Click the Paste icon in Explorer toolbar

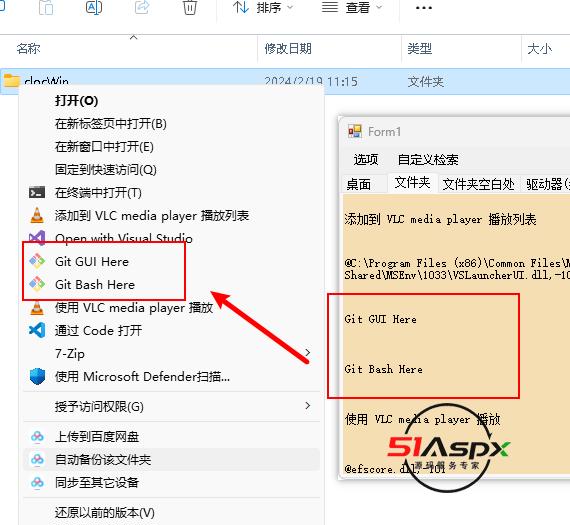tap(46, 7)
